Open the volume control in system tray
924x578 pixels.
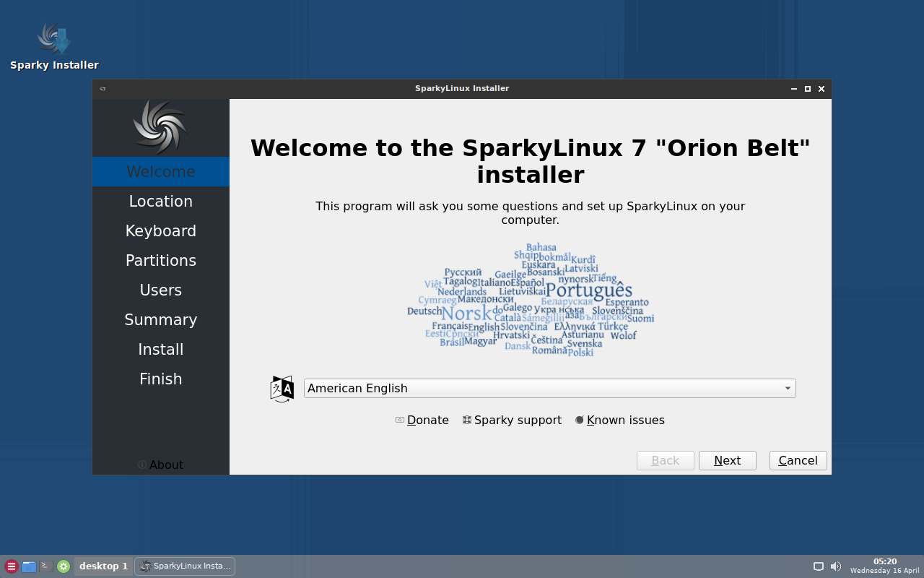[836, 566]
